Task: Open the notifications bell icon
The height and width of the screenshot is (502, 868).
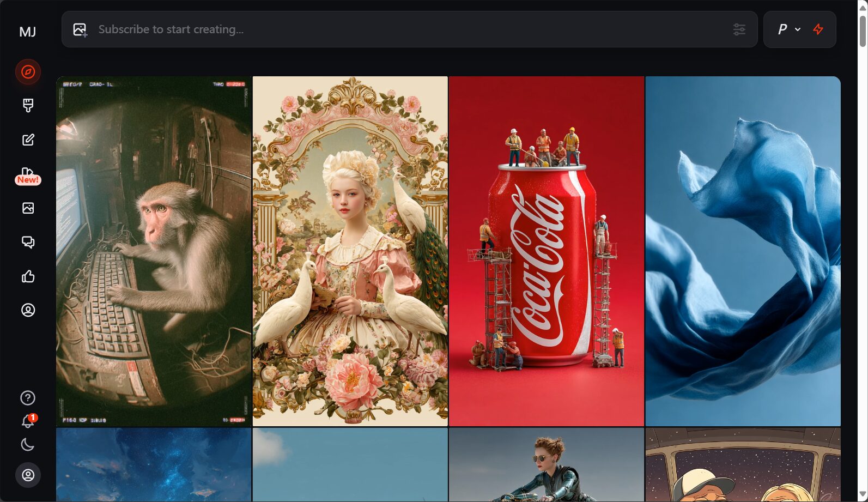Action: click(x=28, y=421)
